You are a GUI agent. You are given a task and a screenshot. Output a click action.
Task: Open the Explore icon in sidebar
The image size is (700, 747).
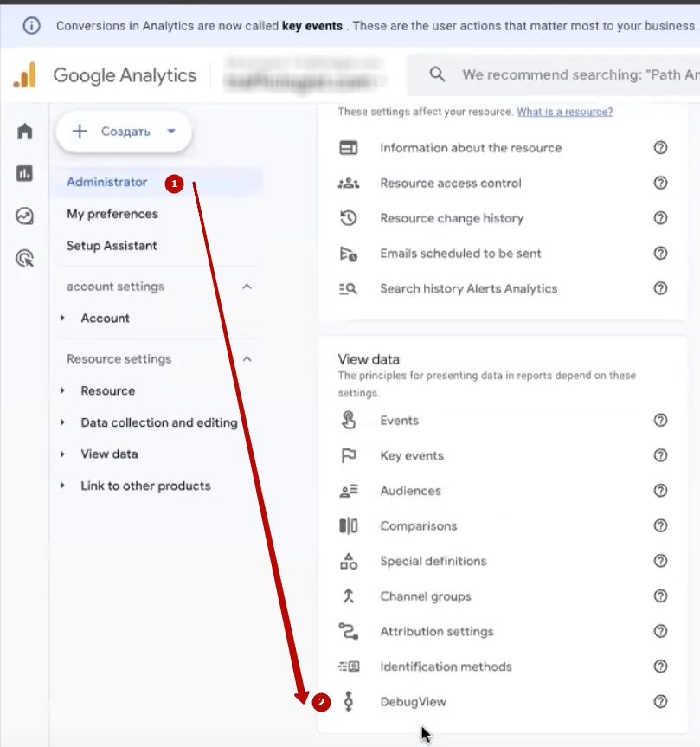point(24,216)
